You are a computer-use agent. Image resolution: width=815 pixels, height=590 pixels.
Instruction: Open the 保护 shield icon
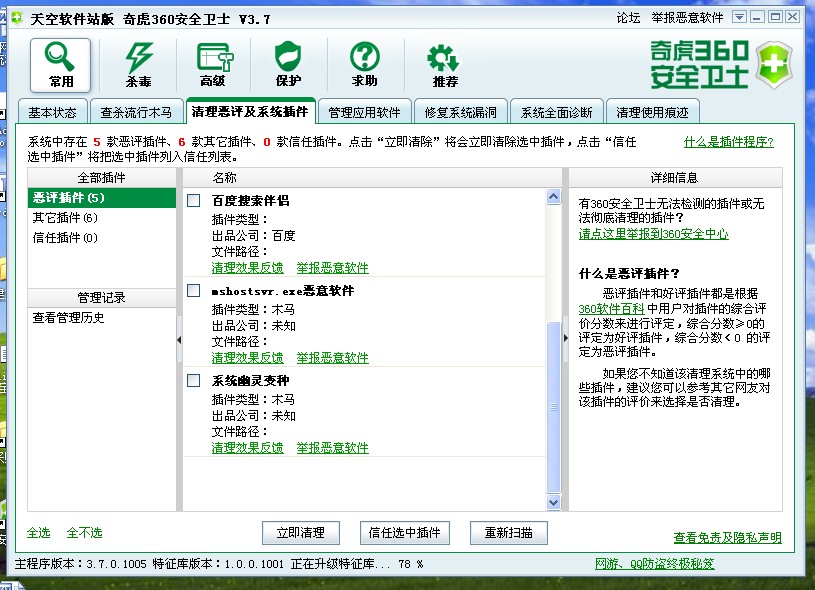(x=288, y=65)
